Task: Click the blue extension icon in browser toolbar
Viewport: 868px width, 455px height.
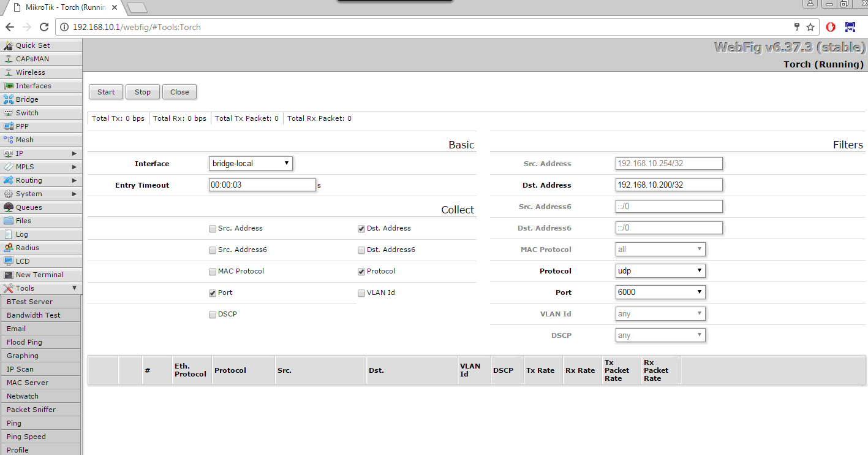Action: tap(850, 27)
